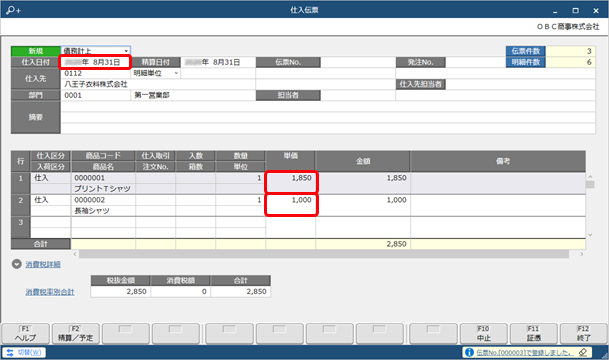Click the 切替(W) button
This screenshot has width=609, height=360.
click(x=24, y=352)
